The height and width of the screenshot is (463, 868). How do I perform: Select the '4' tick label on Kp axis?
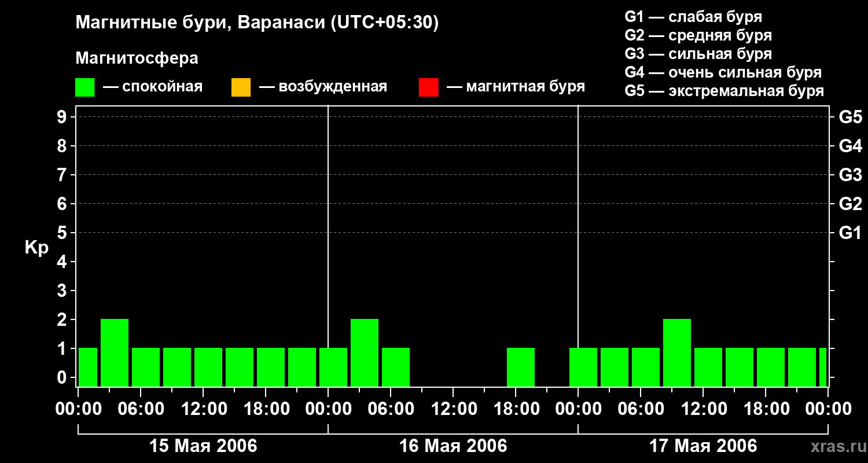63,262
